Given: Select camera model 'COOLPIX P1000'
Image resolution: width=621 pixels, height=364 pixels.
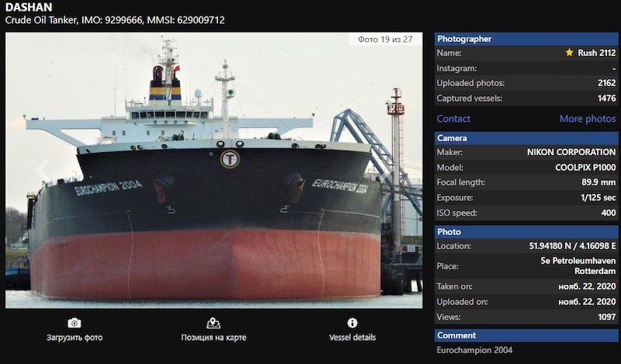Looking at the screenshot, I should [x=585, y=168].
